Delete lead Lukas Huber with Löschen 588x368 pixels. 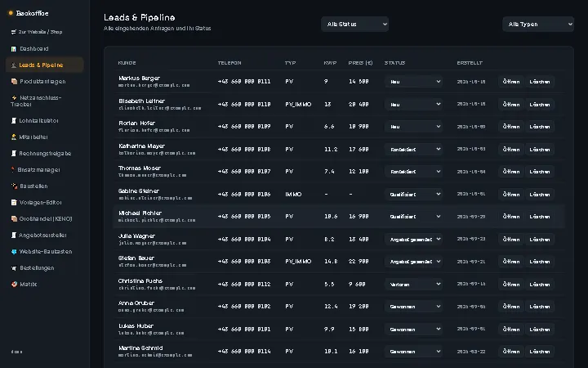(x=540, y=330)
